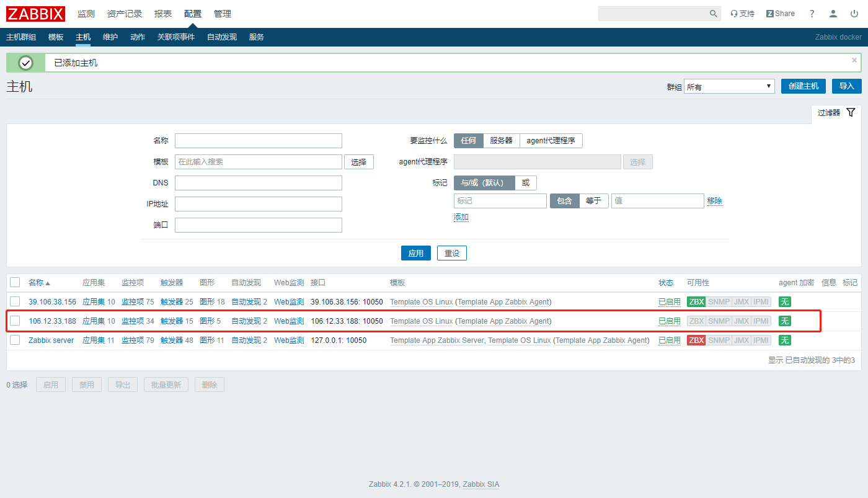
Task: Sort hosts by 状态 column
Action: click(x=666, y=283)
